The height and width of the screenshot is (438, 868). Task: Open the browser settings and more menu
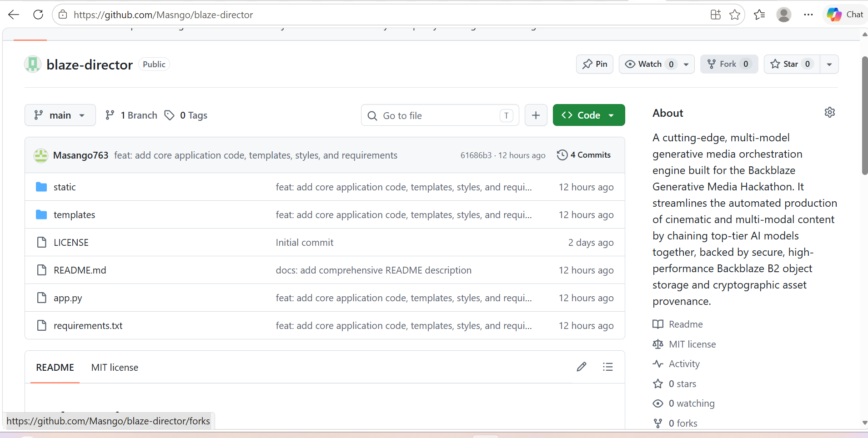coord(808,15)
